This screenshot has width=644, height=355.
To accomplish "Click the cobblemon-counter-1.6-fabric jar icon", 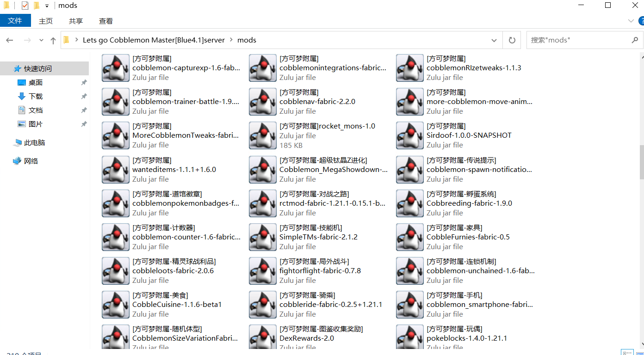I will (116, 237).
